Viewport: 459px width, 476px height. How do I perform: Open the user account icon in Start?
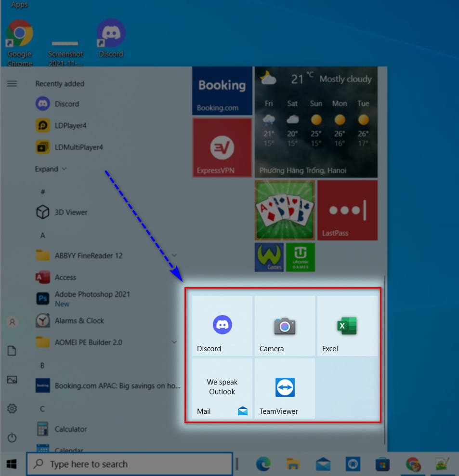[12, 322]
